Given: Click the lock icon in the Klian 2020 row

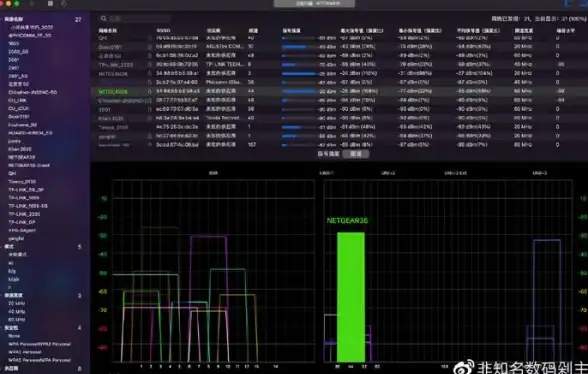Looking at the screenshot, I should (150, 118).
